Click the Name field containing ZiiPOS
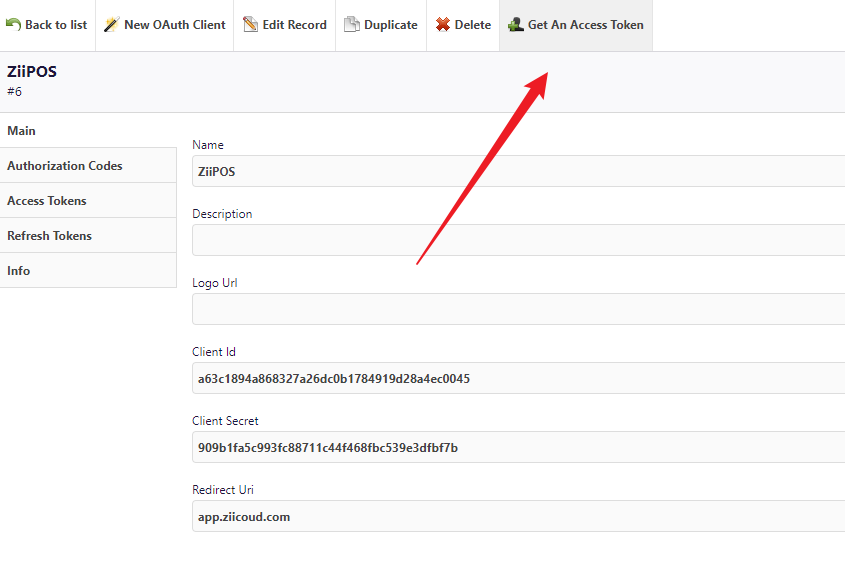The image size is (845, 569). tap(518, 171)
